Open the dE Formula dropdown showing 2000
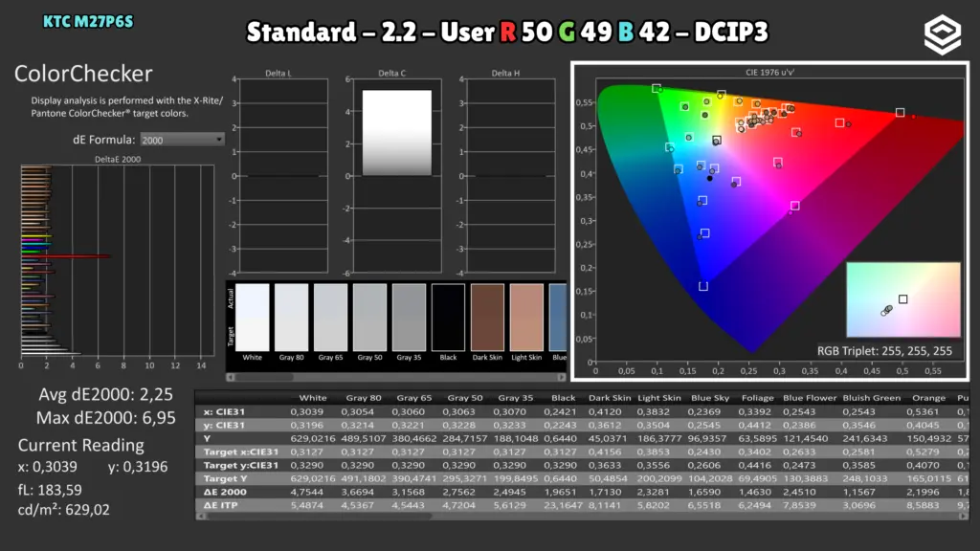 coord(182,140)
